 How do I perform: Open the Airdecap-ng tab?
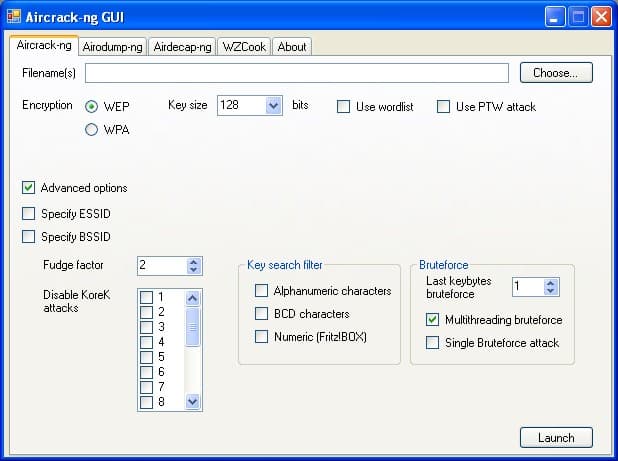pos(182,47)
